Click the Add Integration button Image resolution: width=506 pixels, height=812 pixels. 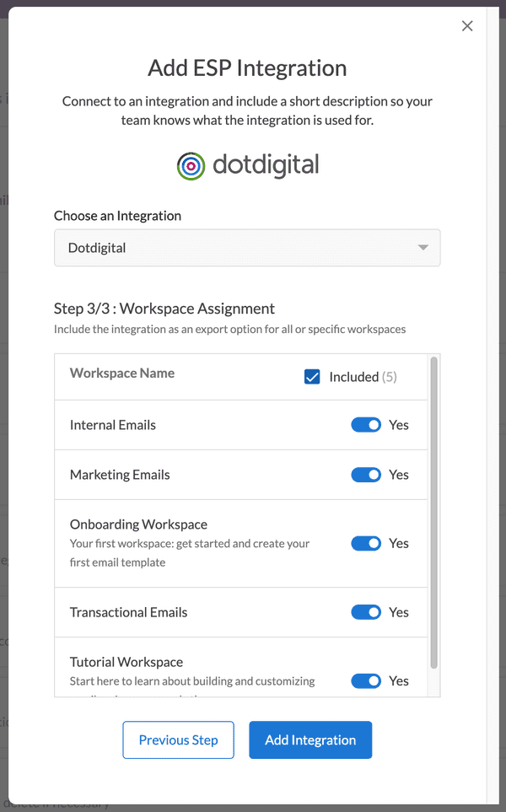(310, 739)
